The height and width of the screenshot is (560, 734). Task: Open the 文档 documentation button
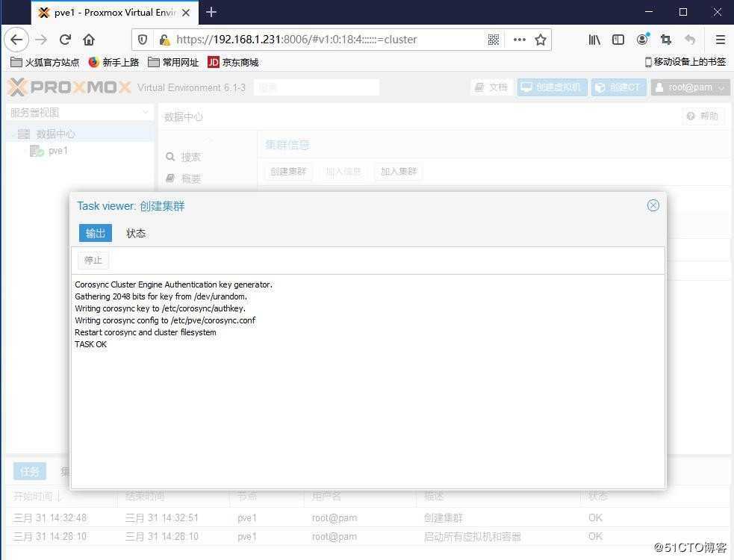click(491, 87)
